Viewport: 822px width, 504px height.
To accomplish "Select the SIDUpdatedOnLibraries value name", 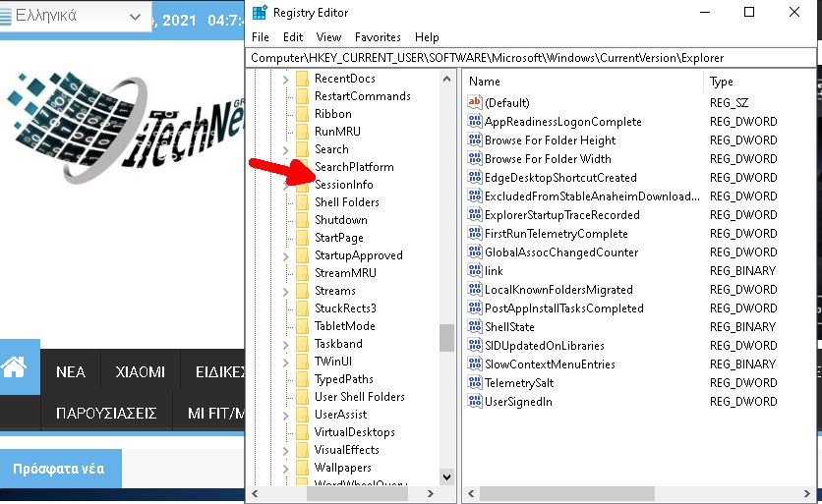I will 545,345.
